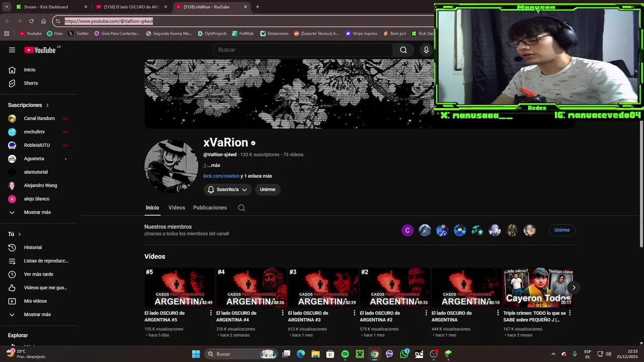This screenshot has width=644, height=362.
Task: Open Spotify from the taskbar
Action: pos(345,354)
